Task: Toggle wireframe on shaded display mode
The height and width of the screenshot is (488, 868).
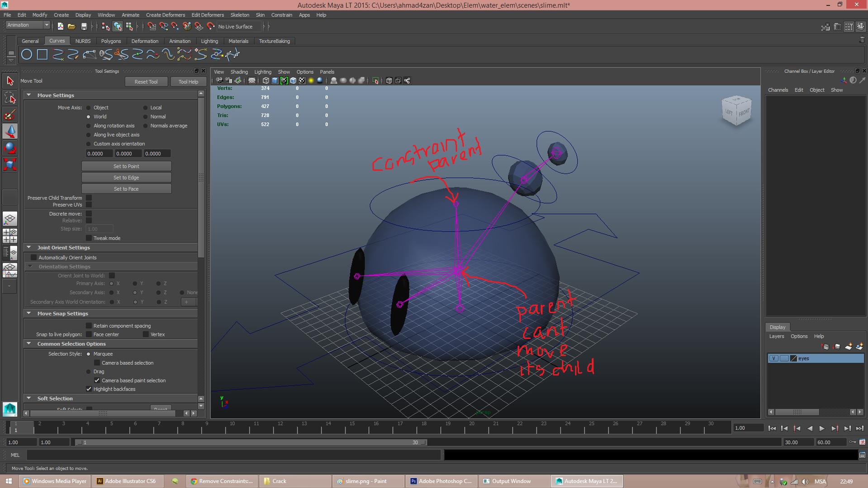Action: (293, 81)
